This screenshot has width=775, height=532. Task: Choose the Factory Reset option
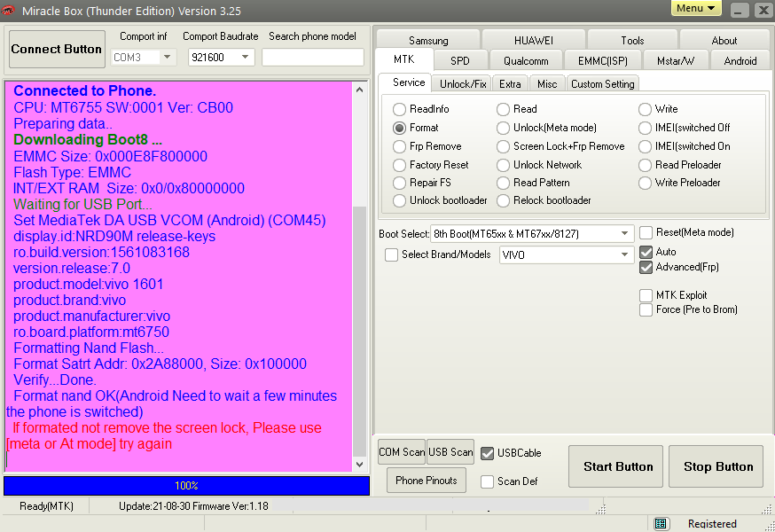(x=399, y=165)
